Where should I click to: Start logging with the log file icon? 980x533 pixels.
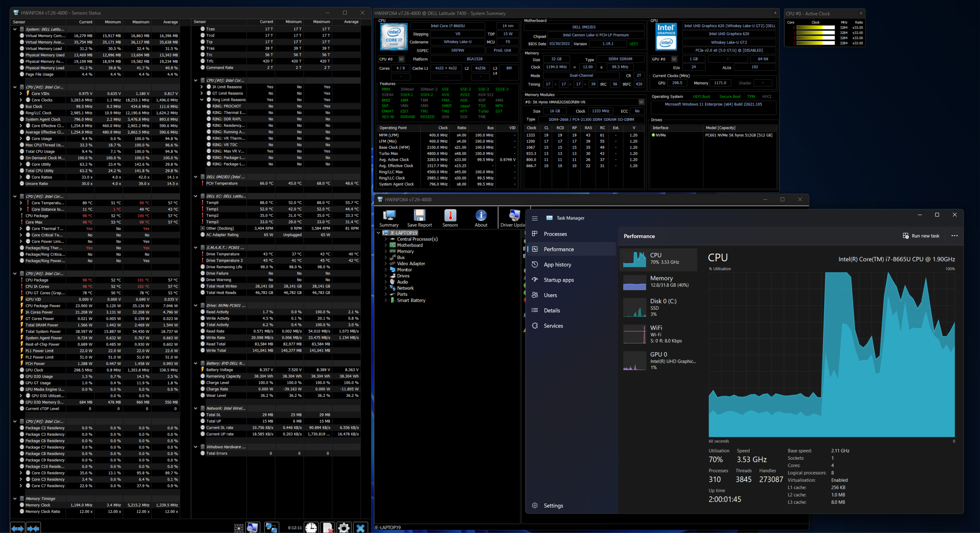[x=328, y=528]
